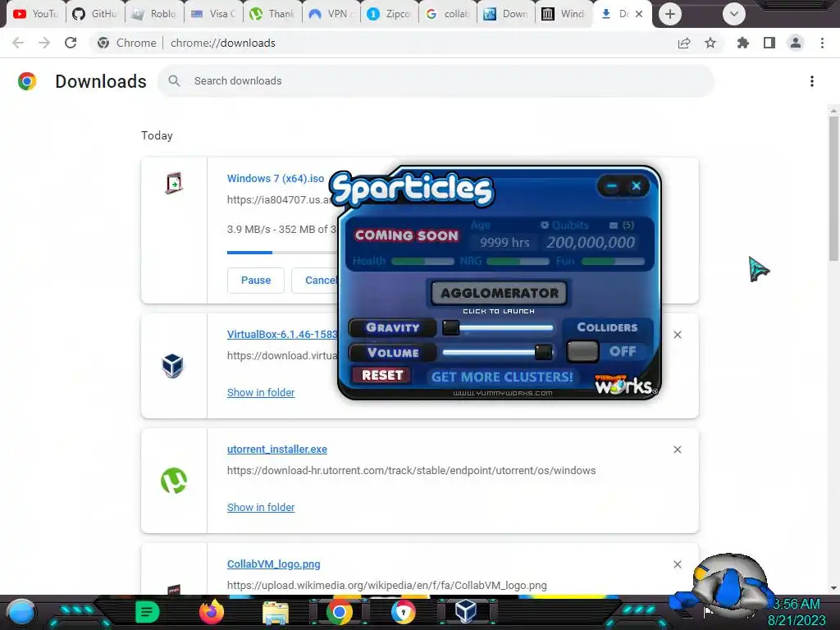Screen dimensions: 840x630
Task: Go back to the previous page
Action: click(18, 43)
